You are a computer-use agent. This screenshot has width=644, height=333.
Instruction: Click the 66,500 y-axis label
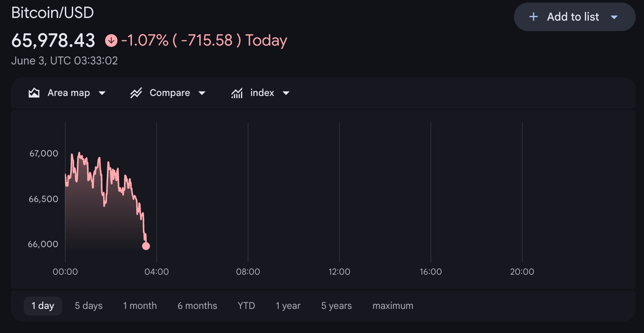pyautogui.click(x=43, y=199)
